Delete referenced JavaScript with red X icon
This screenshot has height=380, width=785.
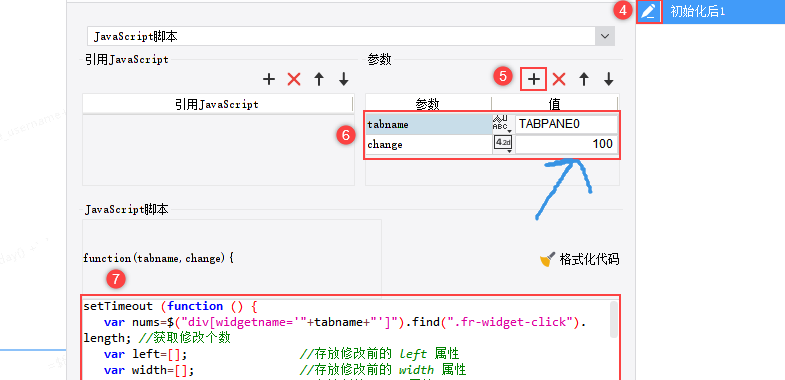(294, 79)
